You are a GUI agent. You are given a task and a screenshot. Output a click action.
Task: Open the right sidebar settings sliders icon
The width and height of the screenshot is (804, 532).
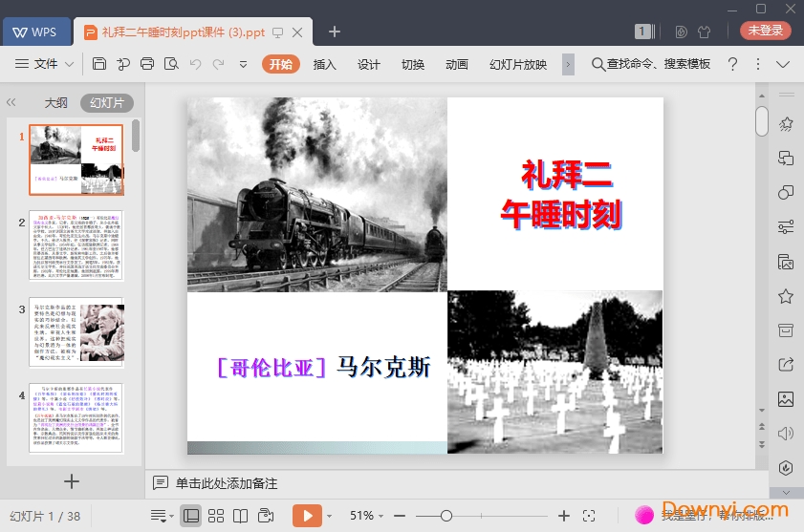click(786, 226)
